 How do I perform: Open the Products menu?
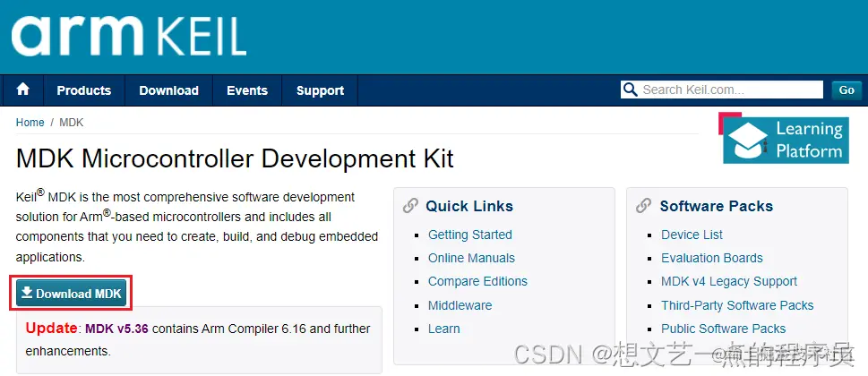84,90
